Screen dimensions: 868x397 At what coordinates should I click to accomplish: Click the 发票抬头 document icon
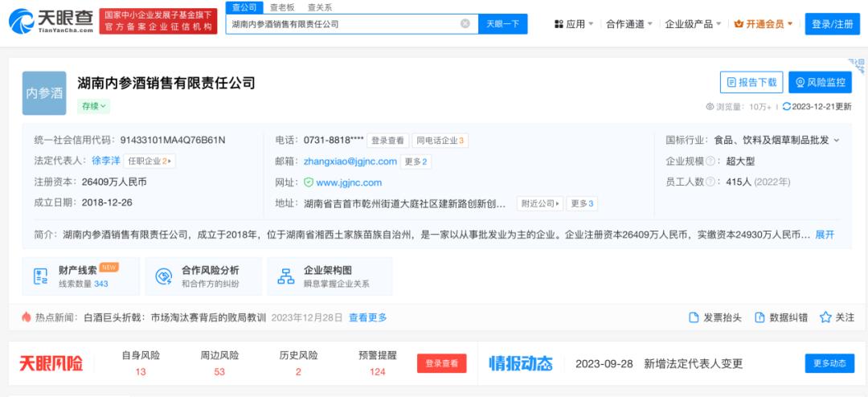coord(694,317)
